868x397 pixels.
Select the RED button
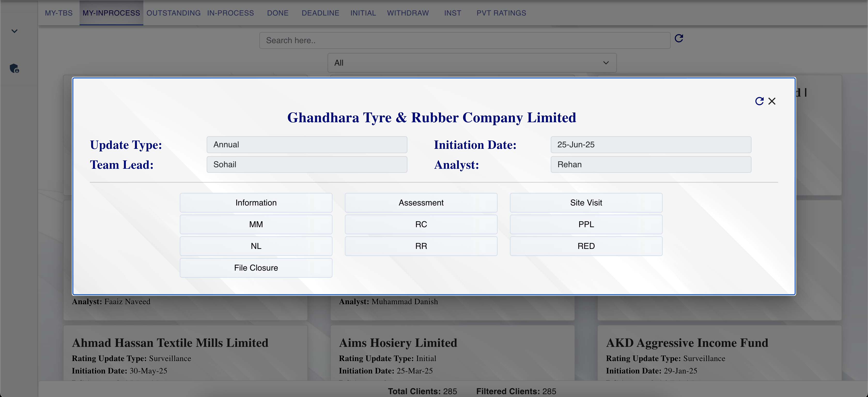pos(586,246)
